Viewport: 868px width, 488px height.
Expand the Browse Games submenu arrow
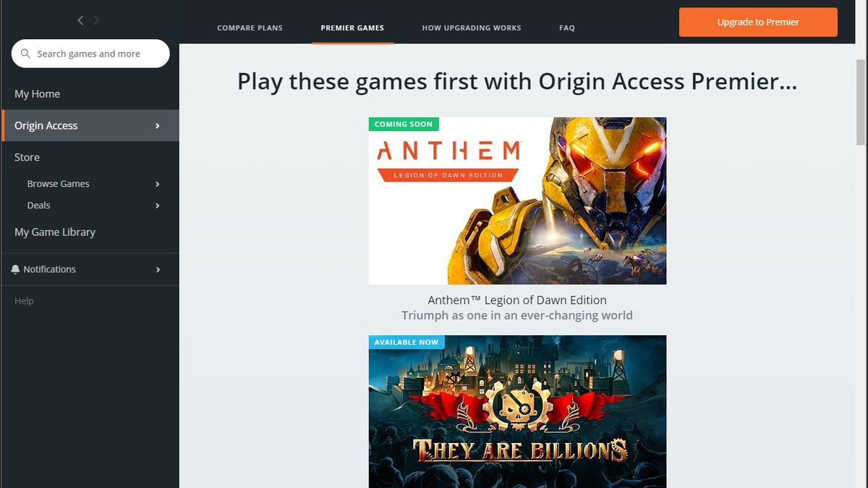pos(158,184)
